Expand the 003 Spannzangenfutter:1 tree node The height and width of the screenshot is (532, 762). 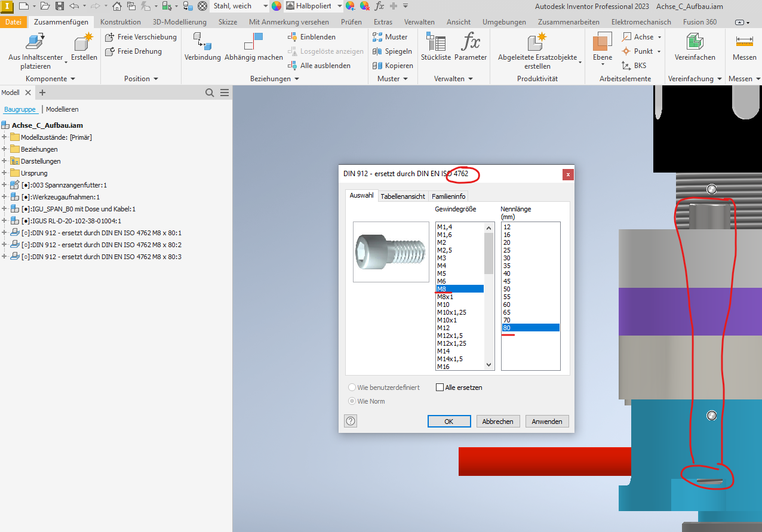[x=4, y=185]
